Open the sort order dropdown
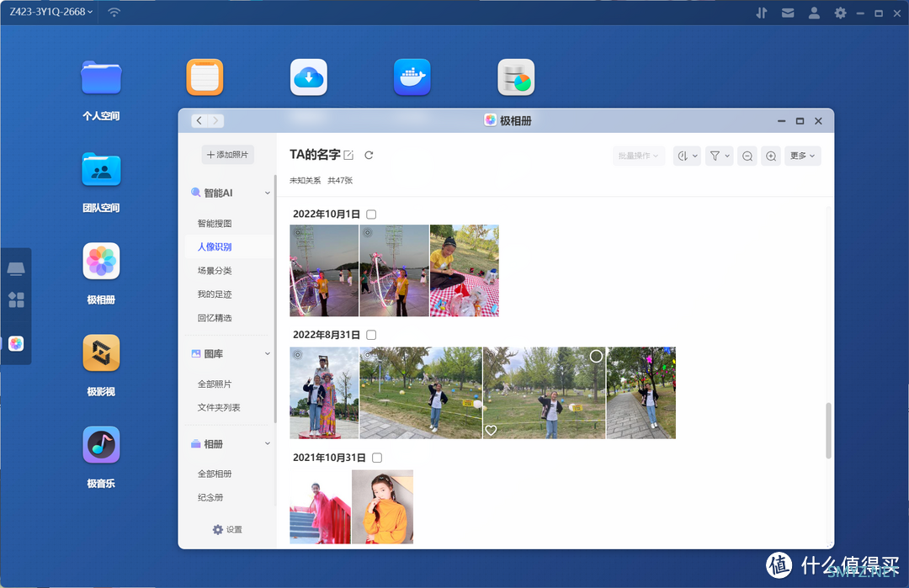The image size is (909, 588). (687, 156)
